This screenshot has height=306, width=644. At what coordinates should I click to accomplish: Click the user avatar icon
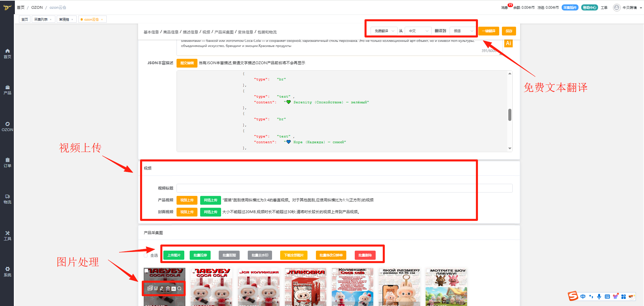coord(617,7)
